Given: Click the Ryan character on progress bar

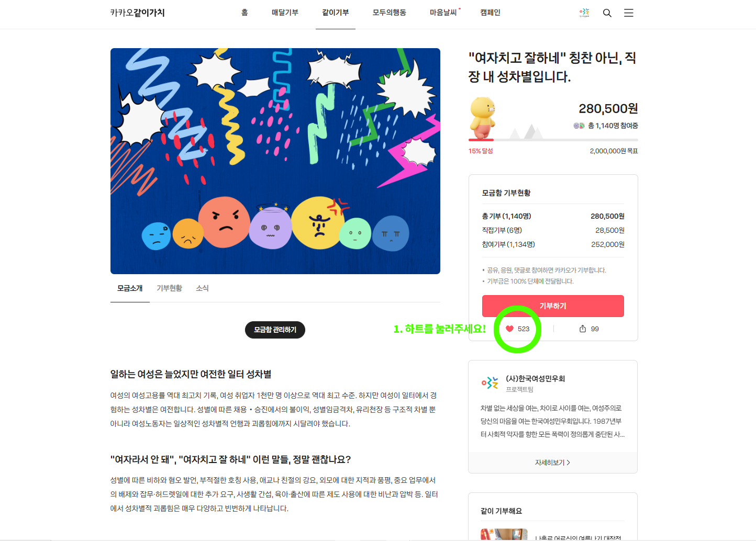Looking at the screenshot, I should click(482, 117).
